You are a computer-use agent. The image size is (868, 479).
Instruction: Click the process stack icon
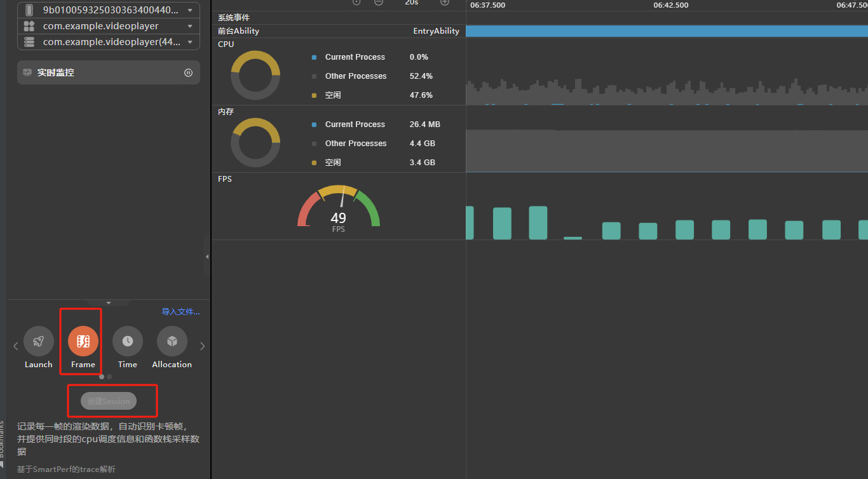coord(29,42)
